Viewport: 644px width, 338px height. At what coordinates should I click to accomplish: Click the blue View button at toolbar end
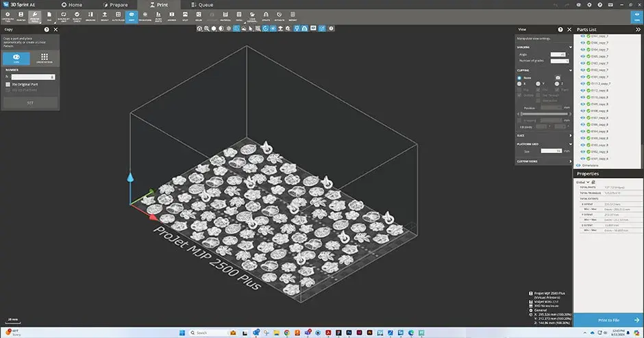point(636,16)
